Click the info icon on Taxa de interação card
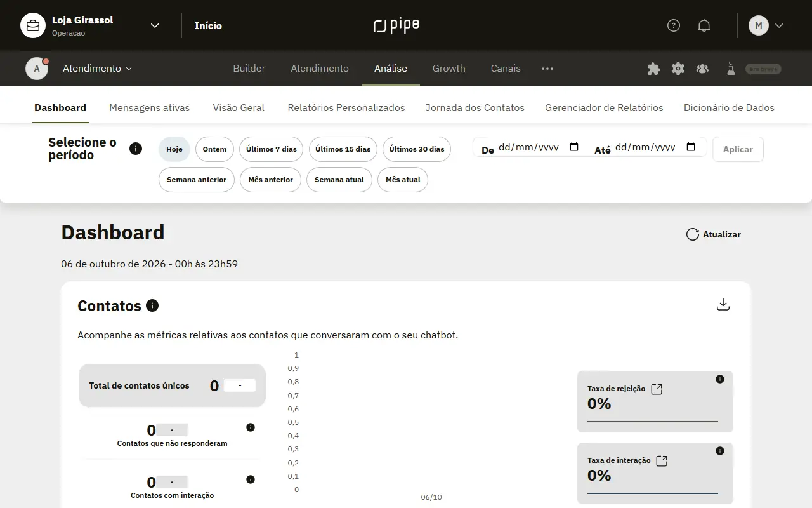The height and width of the screenshot is (508, 812). (x=720, y=451)
